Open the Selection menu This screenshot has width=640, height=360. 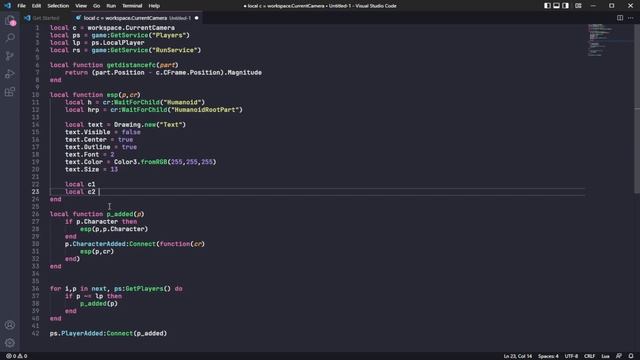tap(58, 6)
